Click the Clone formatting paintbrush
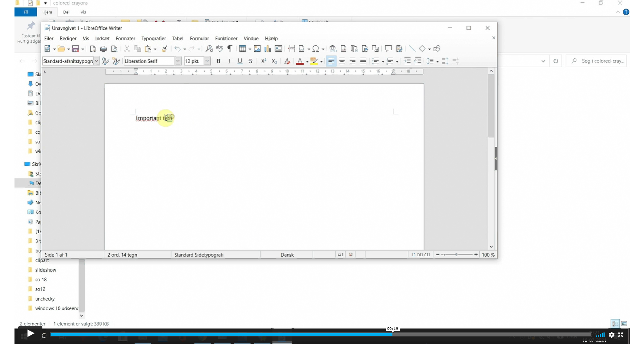 click(165, 49)
